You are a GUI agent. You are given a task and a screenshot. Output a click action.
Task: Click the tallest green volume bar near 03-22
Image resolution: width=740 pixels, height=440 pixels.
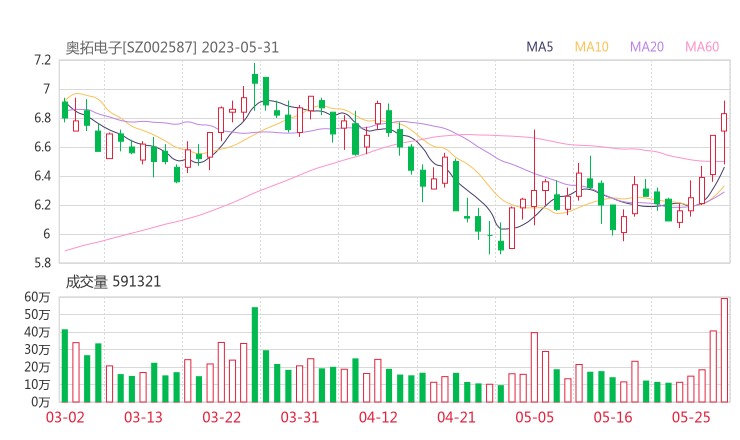click(255, 355)
